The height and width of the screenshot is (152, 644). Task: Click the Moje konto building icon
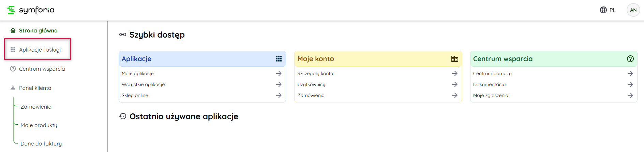coord(454,59)
